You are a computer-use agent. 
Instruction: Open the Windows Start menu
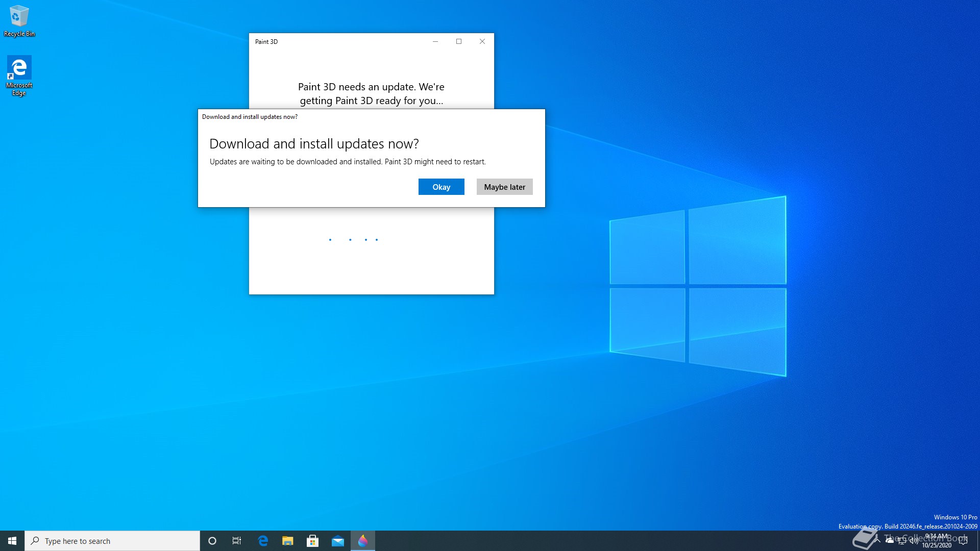[12, 541]
